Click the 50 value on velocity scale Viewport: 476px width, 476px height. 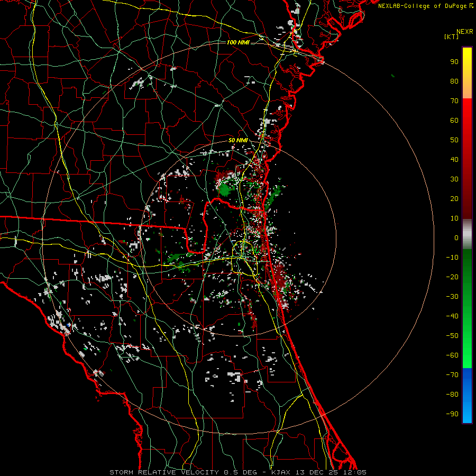454,140
